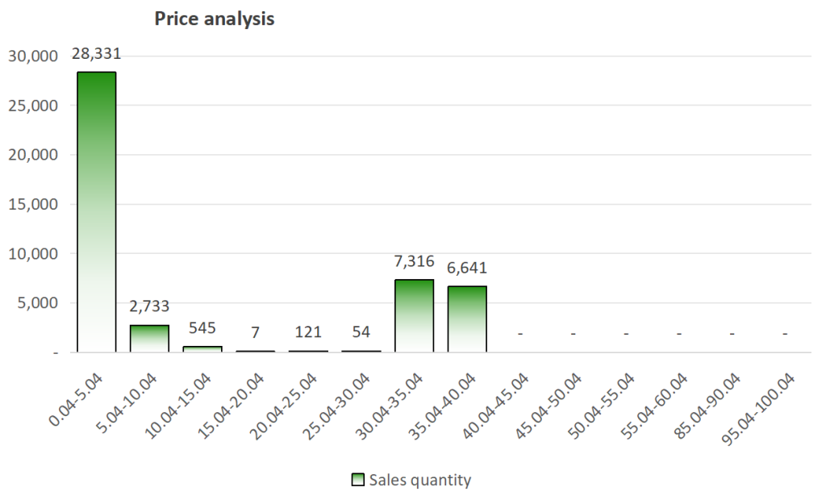The height and width of the screenshot is (504, 826).
Task: Select the 2,733 data label
Action: [149, 307]
